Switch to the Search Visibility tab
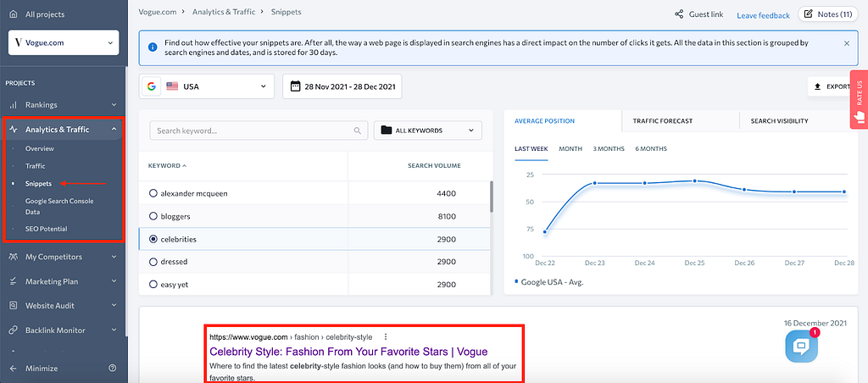 click(779, 121)
